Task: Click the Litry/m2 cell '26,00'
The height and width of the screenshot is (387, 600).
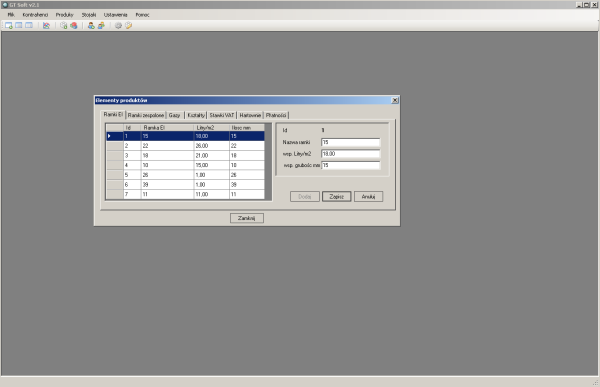Action: pos(212,146)
